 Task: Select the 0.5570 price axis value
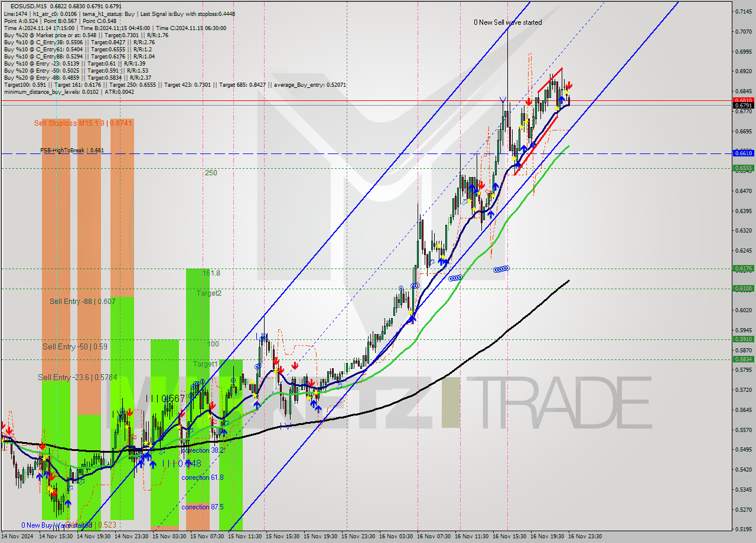click(742, 430)
